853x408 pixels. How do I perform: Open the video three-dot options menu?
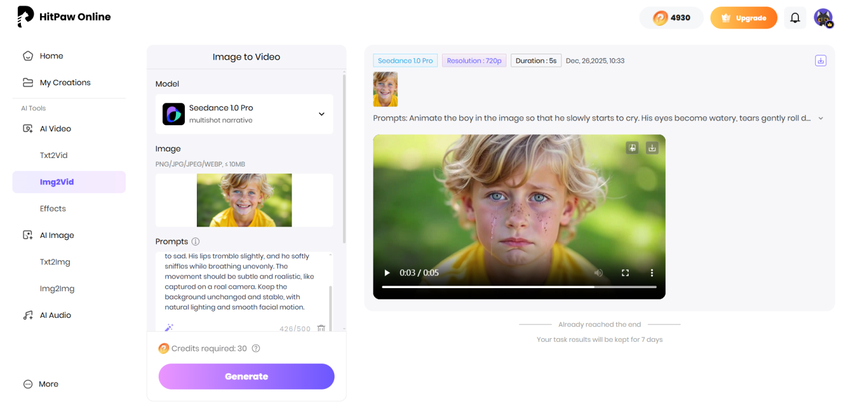point(652,273)
